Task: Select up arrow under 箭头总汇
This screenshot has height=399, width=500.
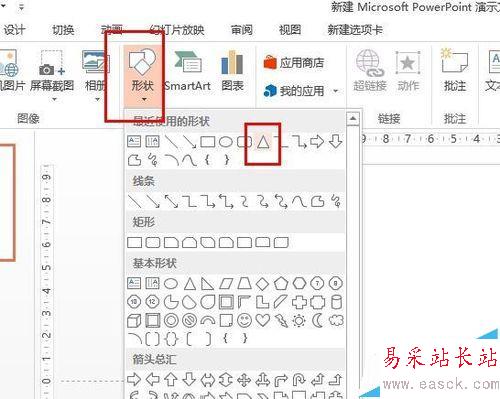Action: pos(171,379)
